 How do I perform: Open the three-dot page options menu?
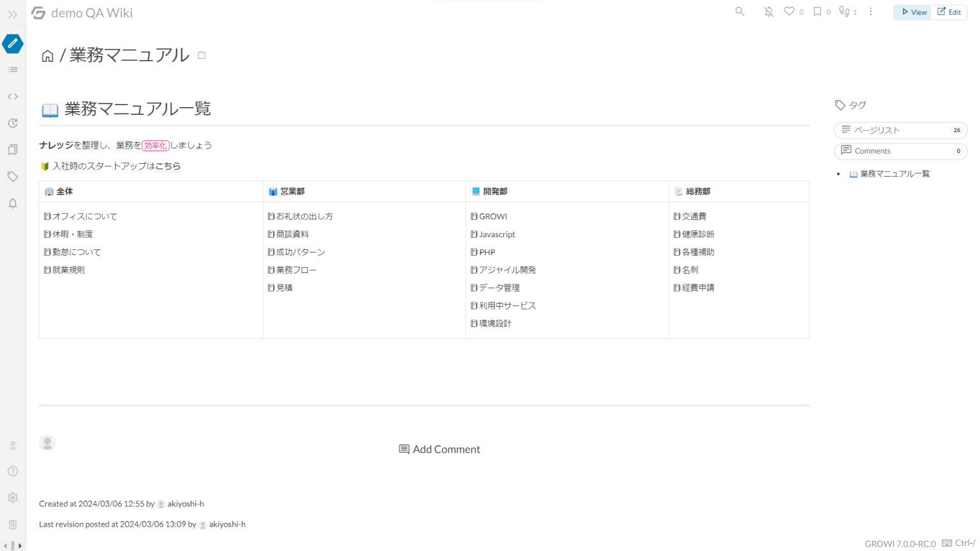tap(871, 11)
